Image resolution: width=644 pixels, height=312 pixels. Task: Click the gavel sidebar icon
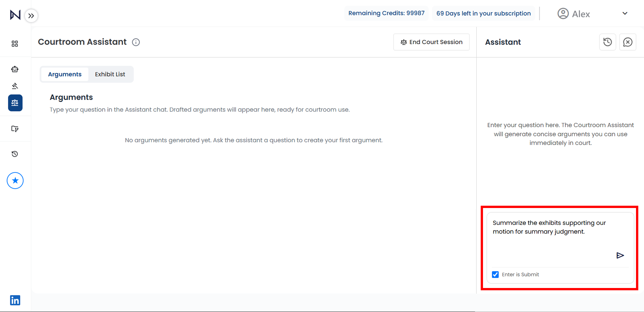click(x=15, y=86)
